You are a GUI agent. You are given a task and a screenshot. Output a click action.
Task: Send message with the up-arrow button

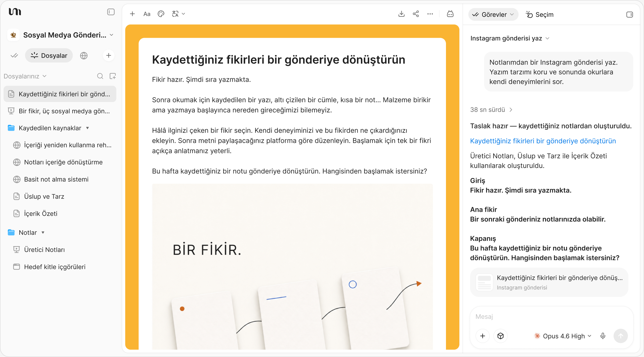(621, 336)
